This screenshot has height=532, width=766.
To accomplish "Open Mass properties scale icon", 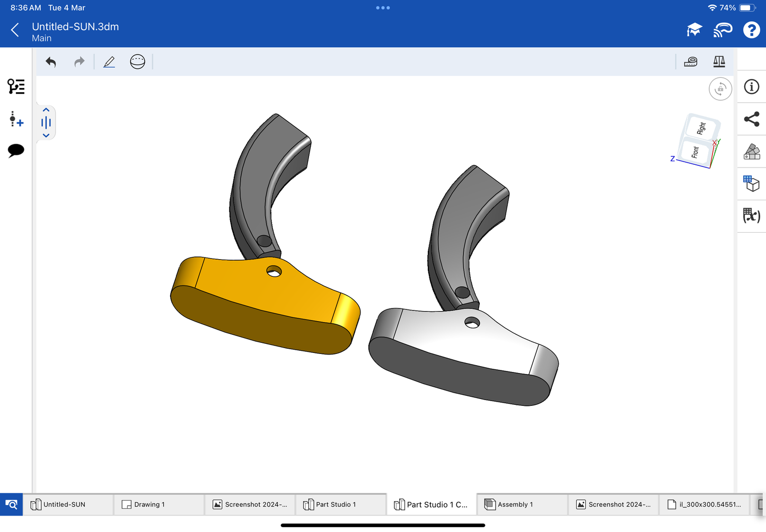I will (x=719, y=62).
